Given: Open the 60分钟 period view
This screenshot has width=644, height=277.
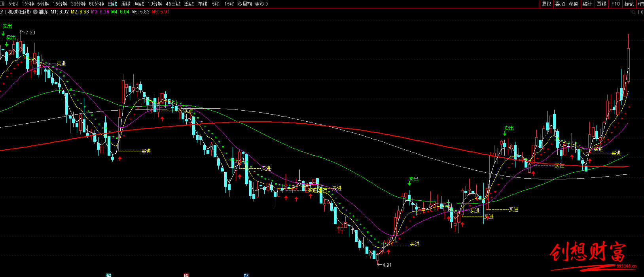Looking at the screenshot, I should pos(97,4).
